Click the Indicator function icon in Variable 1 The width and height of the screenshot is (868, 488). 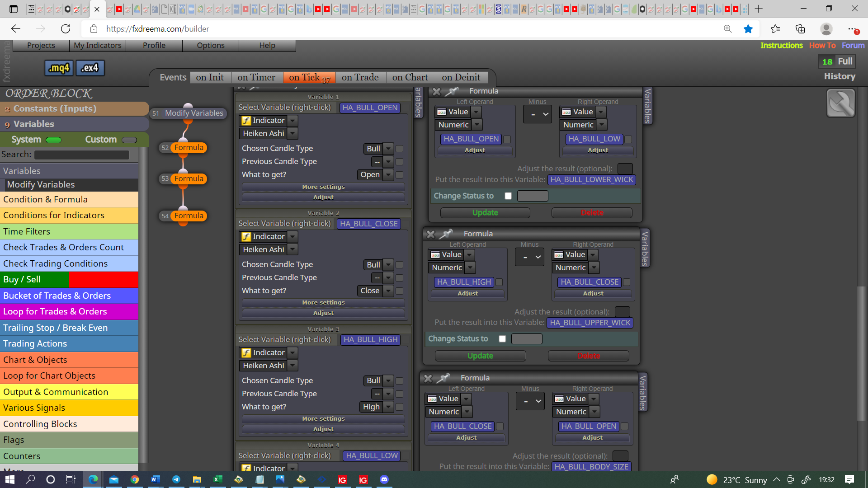(x=246, y=121)
